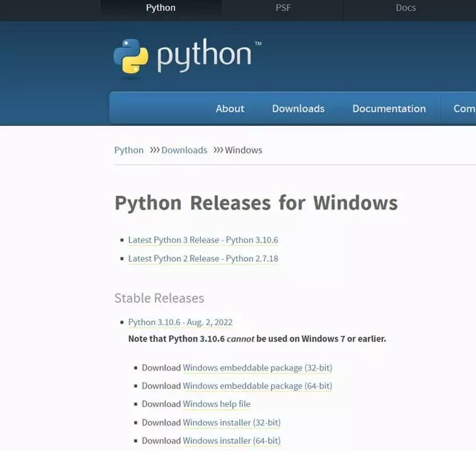Download Windows embeddable package (64-bit)

[258, 386]
